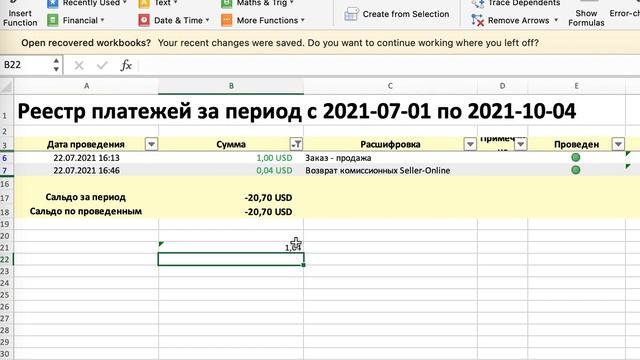640x360 pixels.
Task: Click the title cell Реестр платежей
Action: click(x=297, y=111)
